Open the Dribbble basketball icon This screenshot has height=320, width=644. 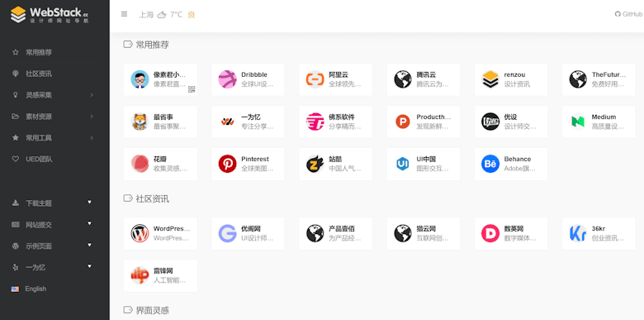point(227,79)
